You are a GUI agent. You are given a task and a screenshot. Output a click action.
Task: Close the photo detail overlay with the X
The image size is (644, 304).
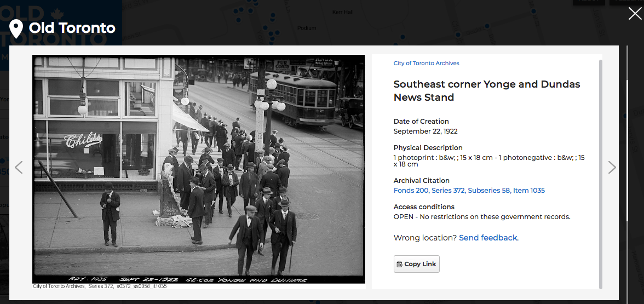tap(635, 14)
